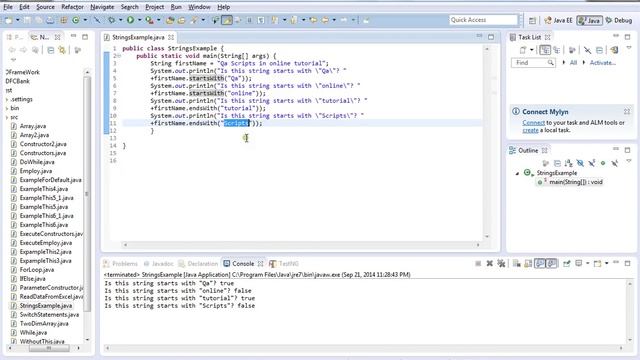Click the Back navigation arrow in Navigator
The image size is (640, 360).
tap(12, 50)
